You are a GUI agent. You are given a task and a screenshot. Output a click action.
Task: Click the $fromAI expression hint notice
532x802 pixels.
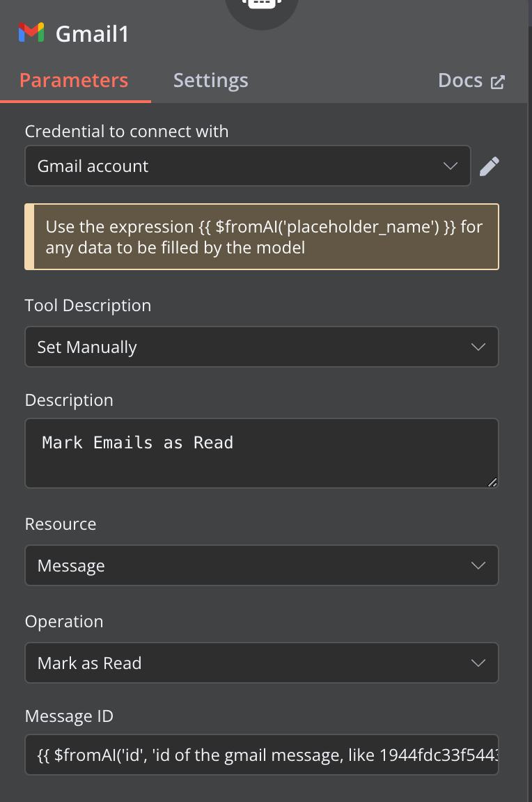[x=261, y=237]
